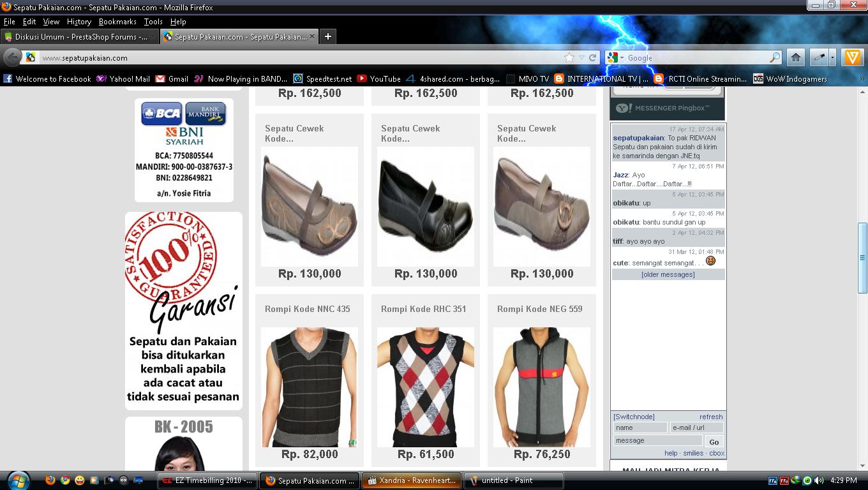Click the Garansi 100% satisfaction banner

coord(184,311)
